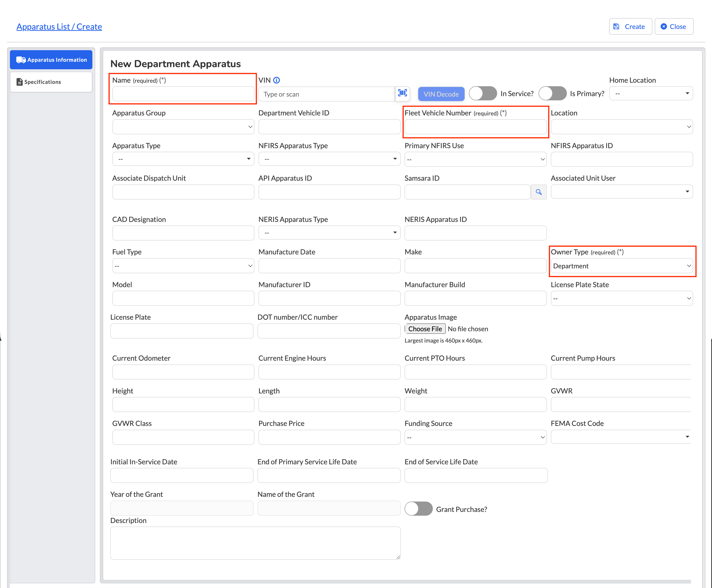Open the Associated Unit User dropdown
712x588 pixels.
[x=622, y=192]
